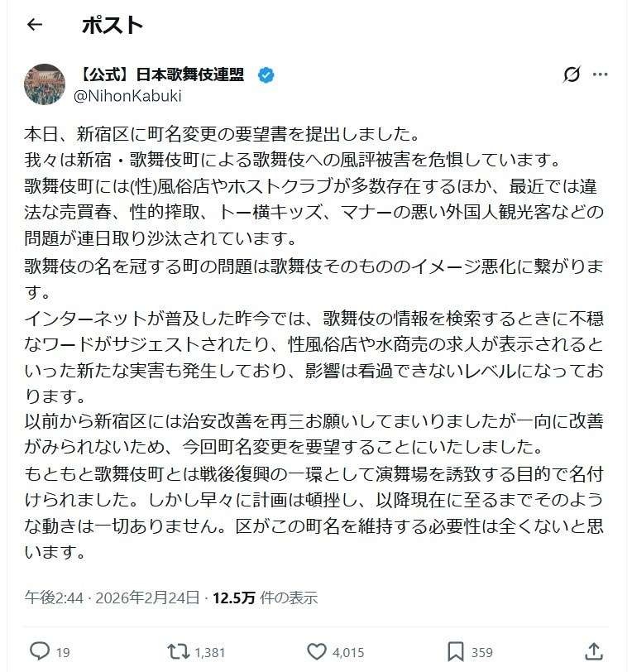Click the bookmark count 359
Image resolution: width=632 pixels, height=672 pixels.
[x=481, y=652]
